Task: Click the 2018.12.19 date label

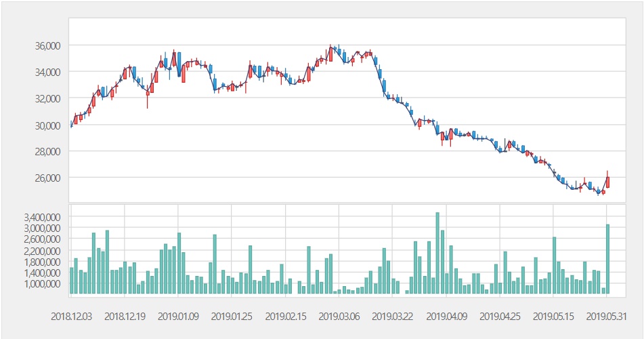Action: coord(125,316)
